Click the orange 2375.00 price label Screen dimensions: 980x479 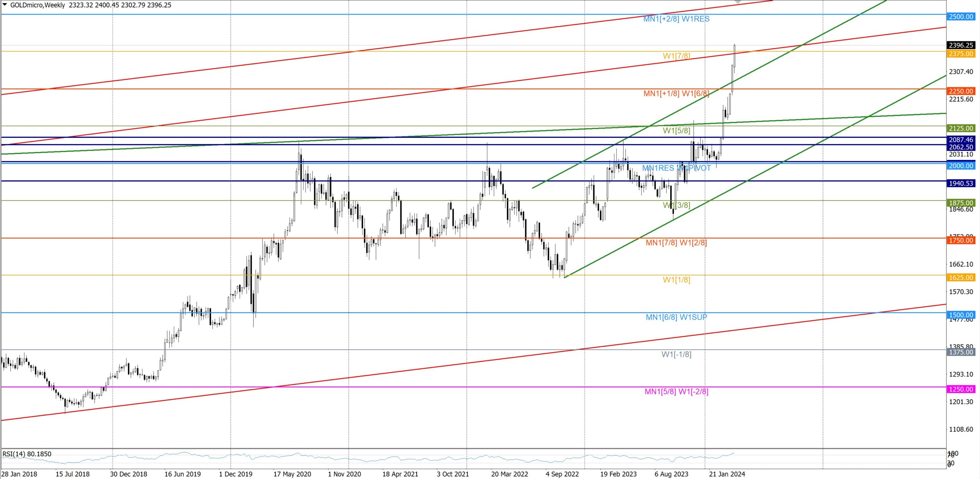[x=961, y=54]
